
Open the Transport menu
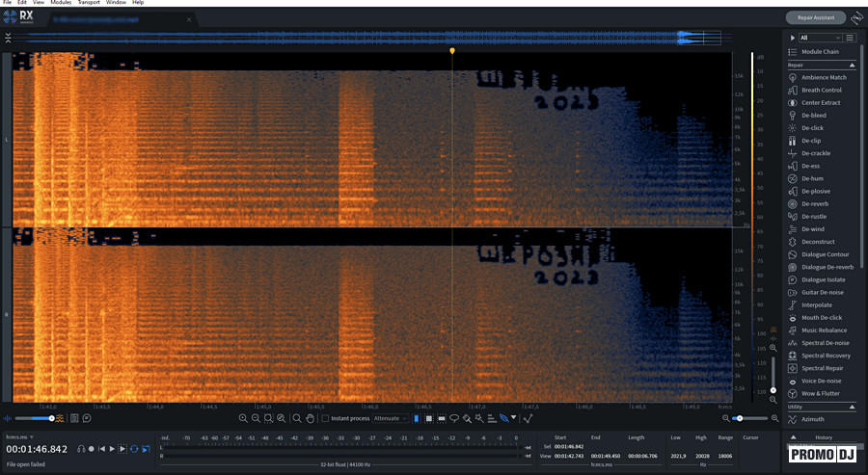pos(91,3)
